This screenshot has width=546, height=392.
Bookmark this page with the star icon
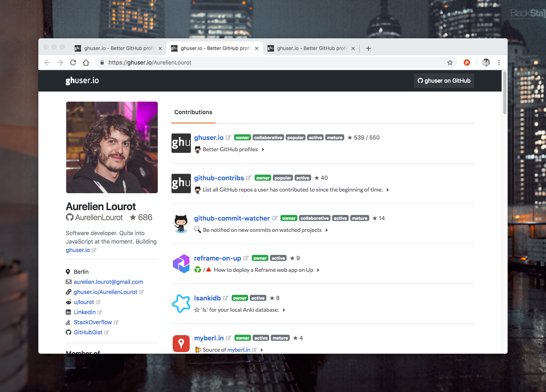click(450, 63)
